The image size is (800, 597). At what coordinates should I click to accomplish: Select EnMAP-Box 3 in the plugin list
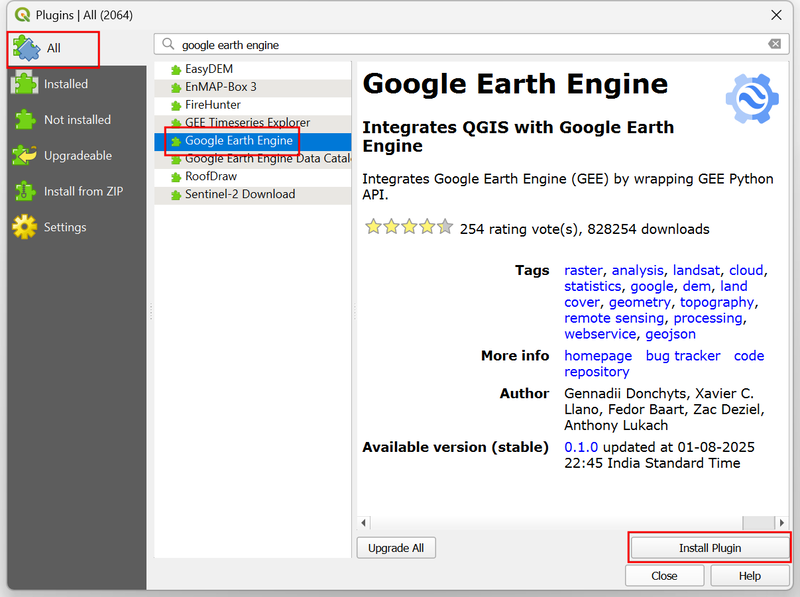click(253, 87)
